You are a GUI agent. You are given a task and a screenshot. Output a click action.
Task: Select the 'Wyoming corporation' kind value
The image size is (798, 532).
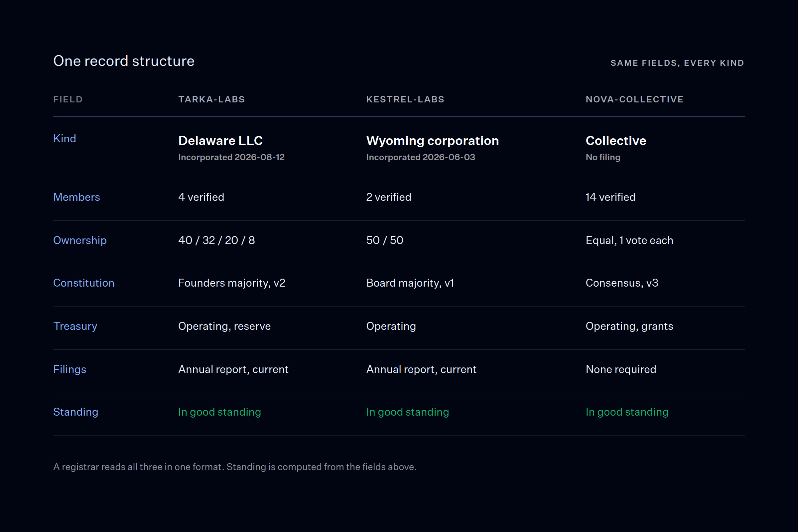[x=433, y=141]
